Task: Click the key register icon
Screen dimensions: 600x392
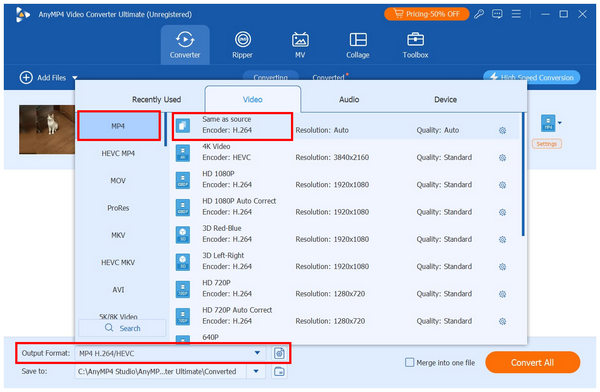Action: coord(479,14)
